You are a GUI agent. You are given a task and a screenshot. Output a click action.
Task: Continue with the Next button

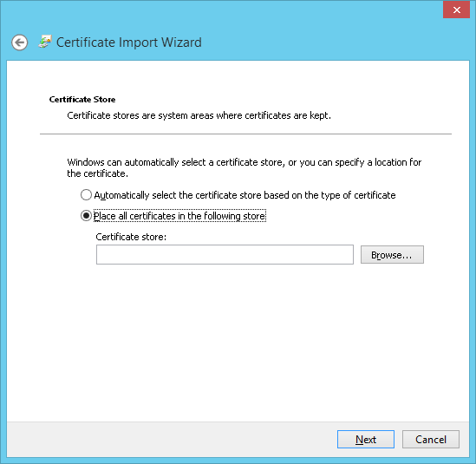click(x=366, y=439)
